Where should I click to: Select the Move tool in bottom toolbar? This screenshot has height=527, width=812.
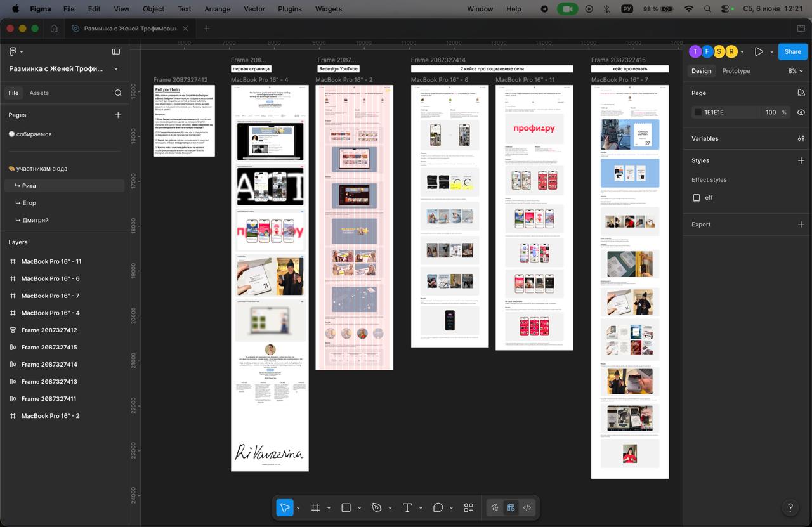click(285, 507)
